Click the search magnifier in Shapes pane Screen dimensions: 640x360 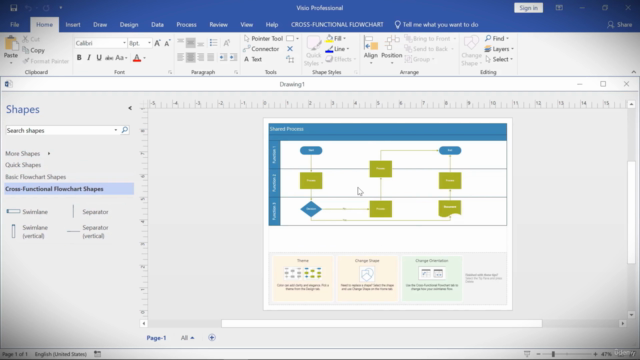(x=124, y=130)
